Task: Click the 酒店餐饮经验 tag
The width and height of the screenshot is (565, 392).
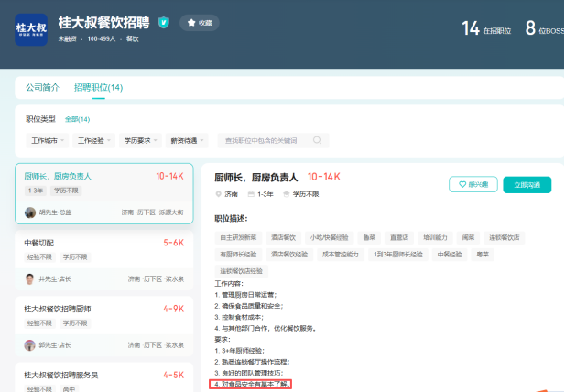Action: click(x=289, y=255)
